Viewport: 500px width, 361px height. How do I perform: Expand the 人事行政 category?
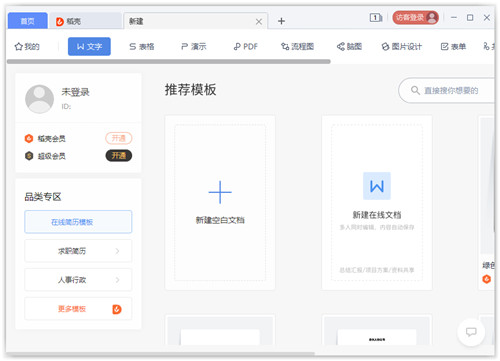tap(78, 280)
